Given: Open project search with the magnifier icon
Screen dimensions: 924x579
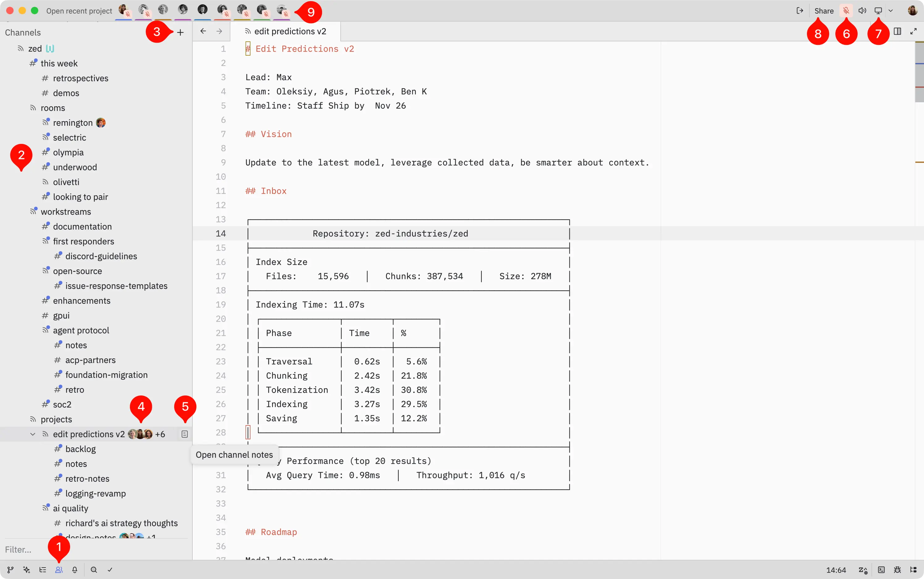Looking at the screenshot, I should pyautogui.click(x=93, y=569).
